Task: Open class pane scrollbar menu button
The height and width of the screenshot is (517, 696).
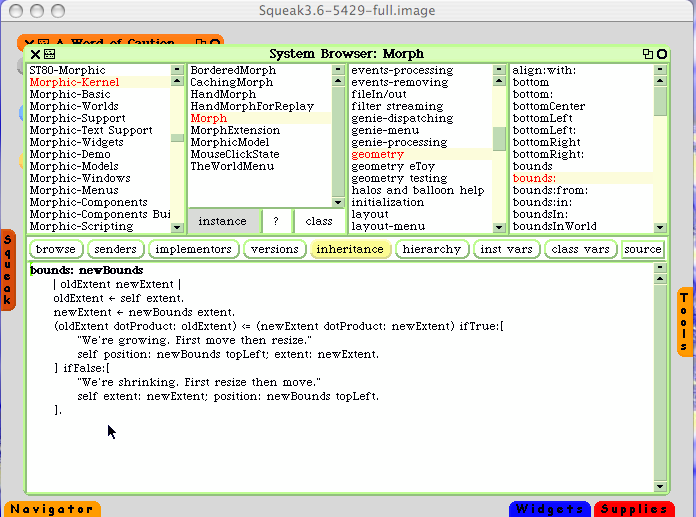Action: pos(338,70)
